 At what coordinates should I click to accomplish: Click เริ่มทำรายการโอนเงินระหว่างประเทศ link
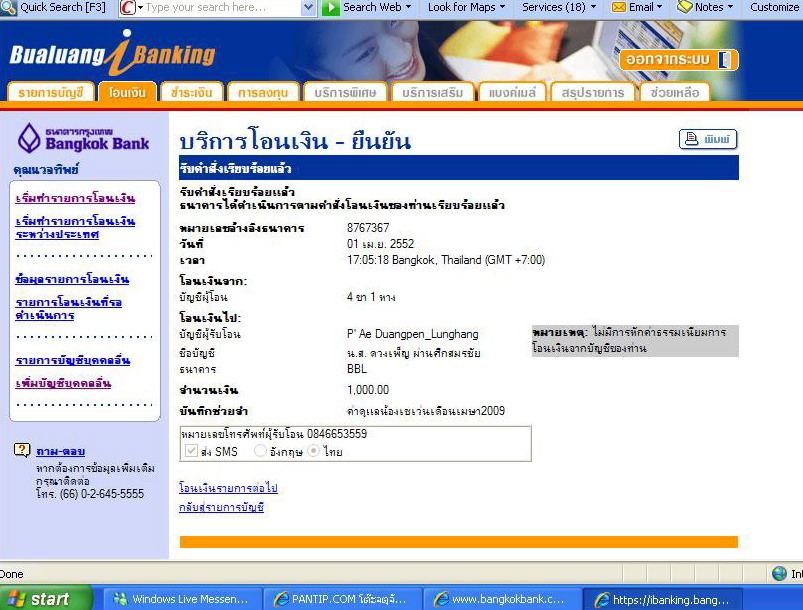click(75, 227)
